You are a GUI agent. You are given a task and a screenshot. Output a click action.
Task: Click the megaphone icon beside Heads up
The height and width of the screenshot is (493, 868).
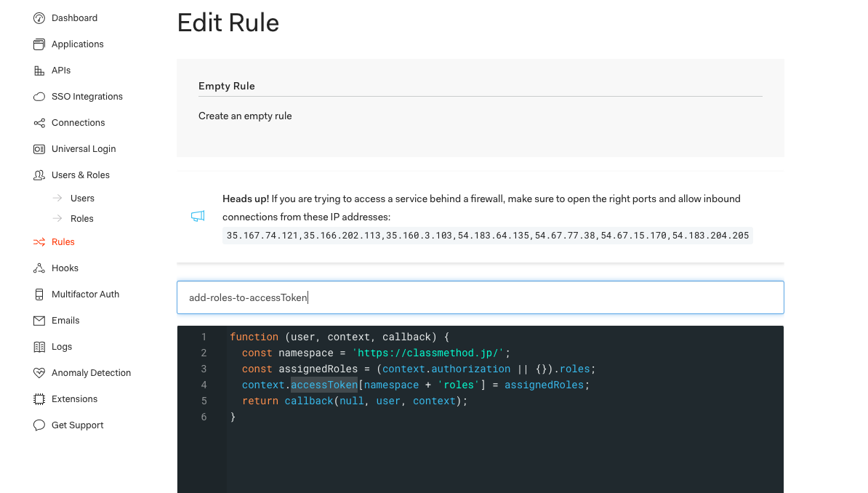(x=198, y=216)
